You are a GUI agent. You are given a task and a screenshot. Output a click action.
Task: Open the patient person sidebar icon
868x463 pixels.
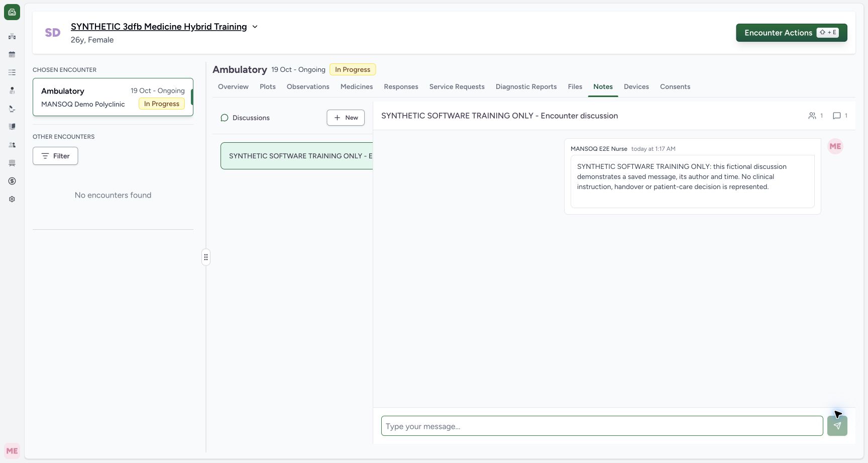[x=12, y=90]
